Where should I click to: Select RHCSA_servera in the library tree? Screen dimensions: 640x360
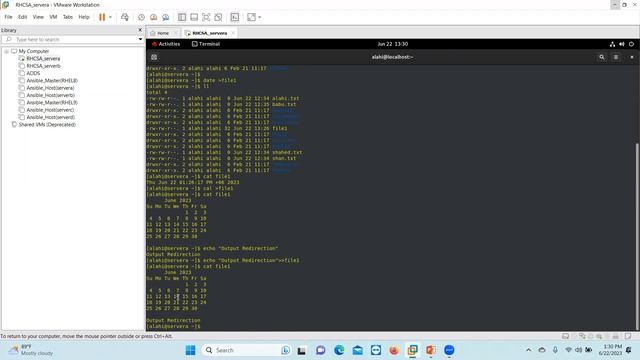(x=43, y=59)
